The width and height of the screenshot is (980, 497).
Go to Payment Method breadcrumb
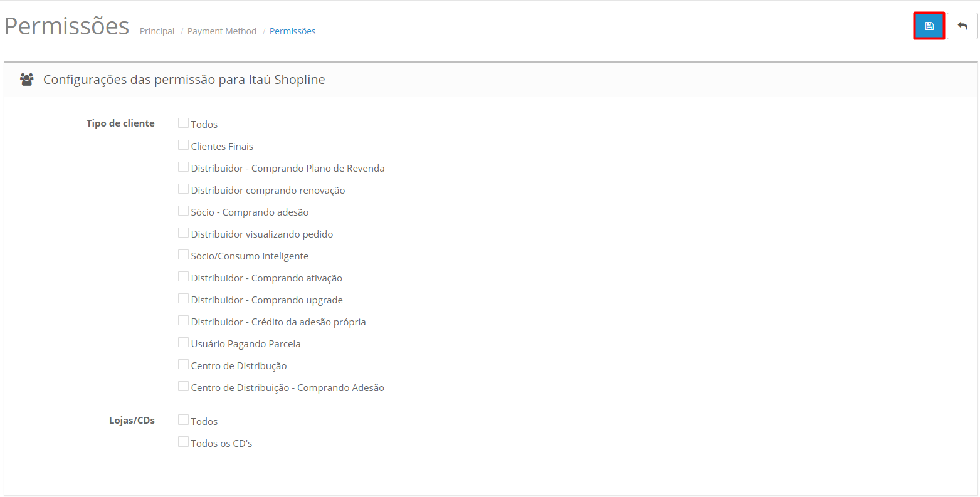click(x=221, y=31)
